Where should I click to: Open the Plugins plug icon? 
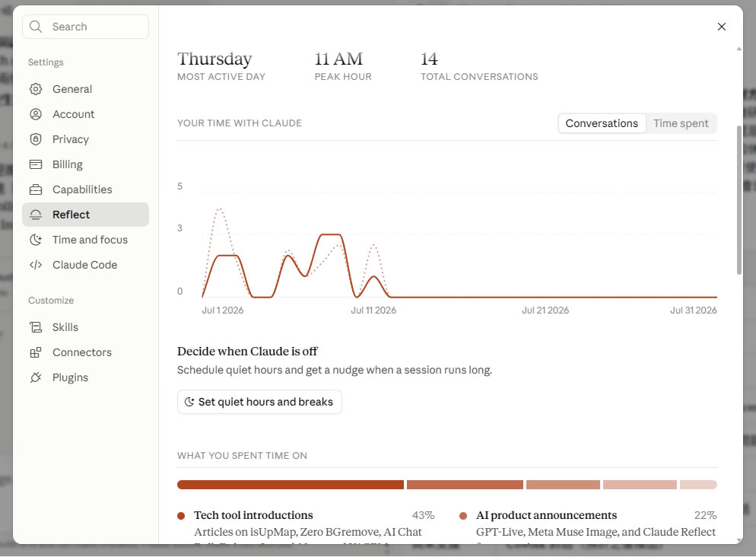(x=36, y=377)
